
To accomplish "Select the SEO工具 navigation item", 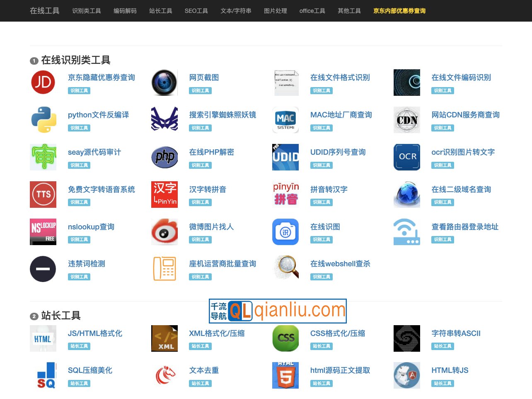I will click(196, 11).
